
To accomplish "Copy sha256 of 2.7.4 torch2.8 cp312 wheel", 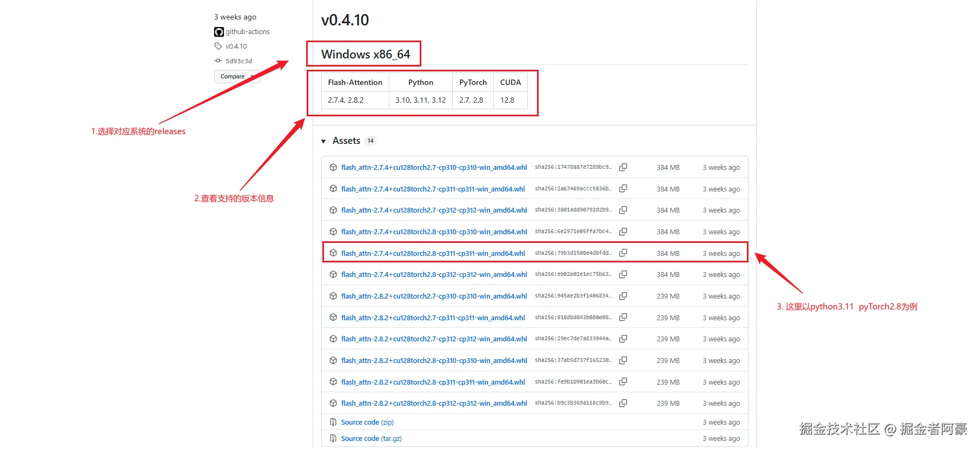I will 623,274.
